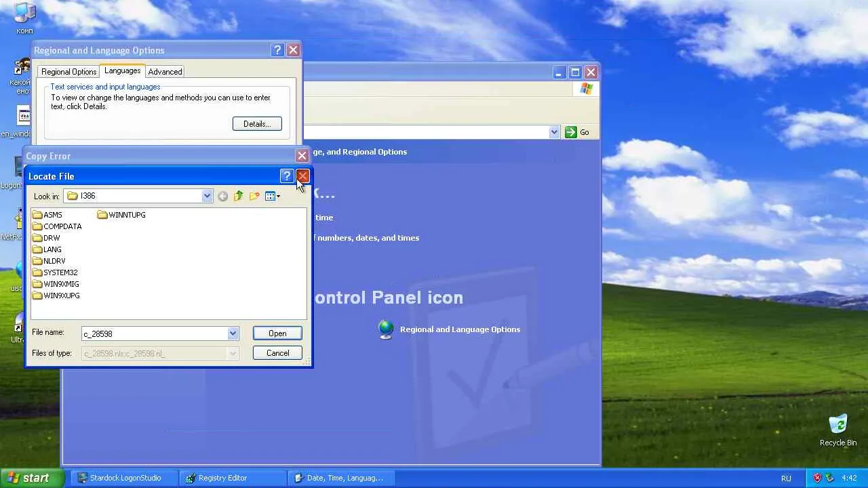The image size is (868, 488).
Task: Maximize the Control Panel window
Action: (x=575, y=73)
